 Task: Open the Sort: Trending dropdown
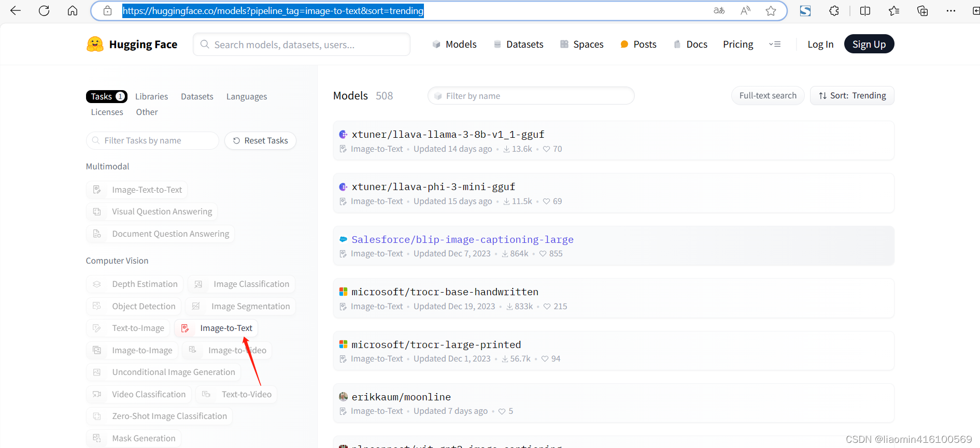tap(852, 96)
